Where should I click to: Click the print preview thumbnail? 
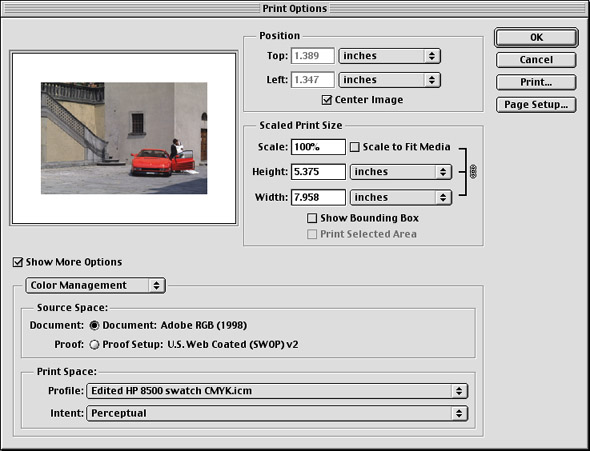coord(124,138)
